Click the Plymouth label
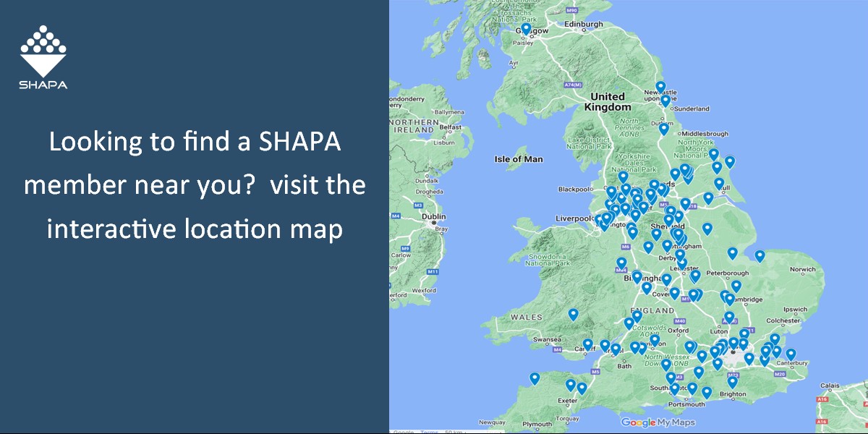 (x=537, y=425)
